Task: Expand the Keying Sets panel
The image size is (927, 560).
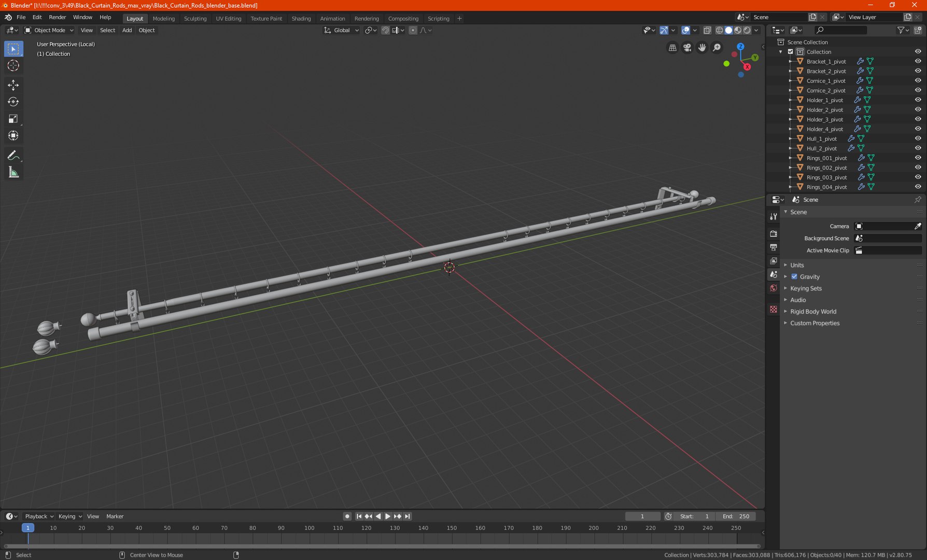Action: (x=806, y=288)
